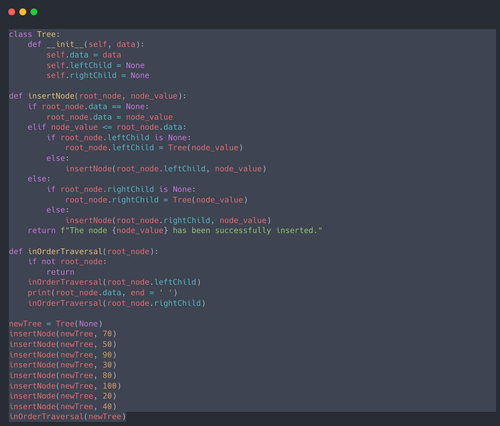The image size is (500, 426).
Task: Click the 'if not root_node:' line
Action: tap(67, 262)
